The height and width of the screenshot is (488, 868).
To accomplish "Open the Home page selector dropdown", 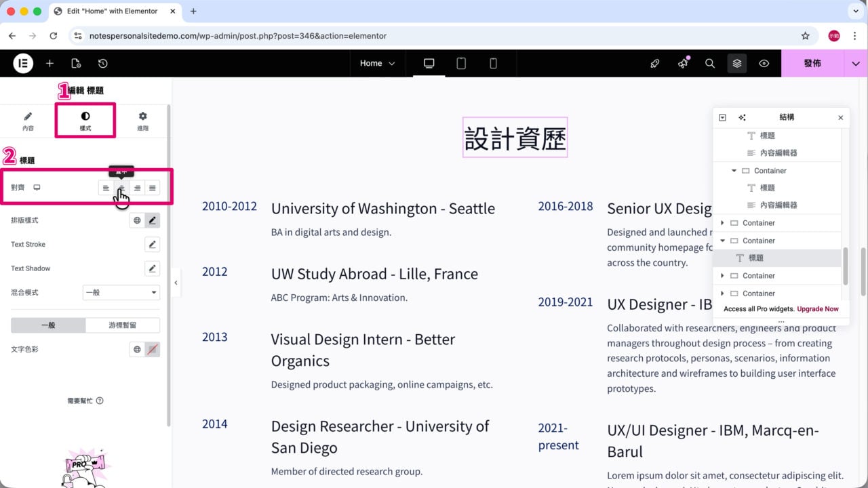I will [377, 63].
